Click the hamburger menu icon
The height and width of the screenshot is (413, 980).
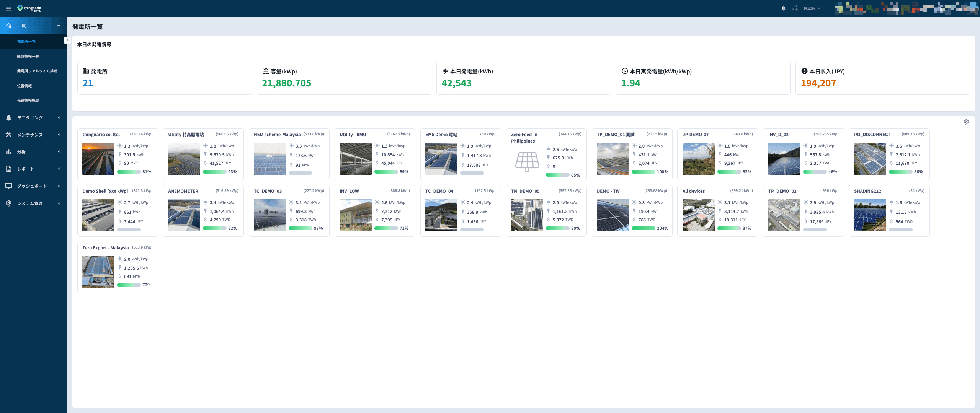coord(8,8)
